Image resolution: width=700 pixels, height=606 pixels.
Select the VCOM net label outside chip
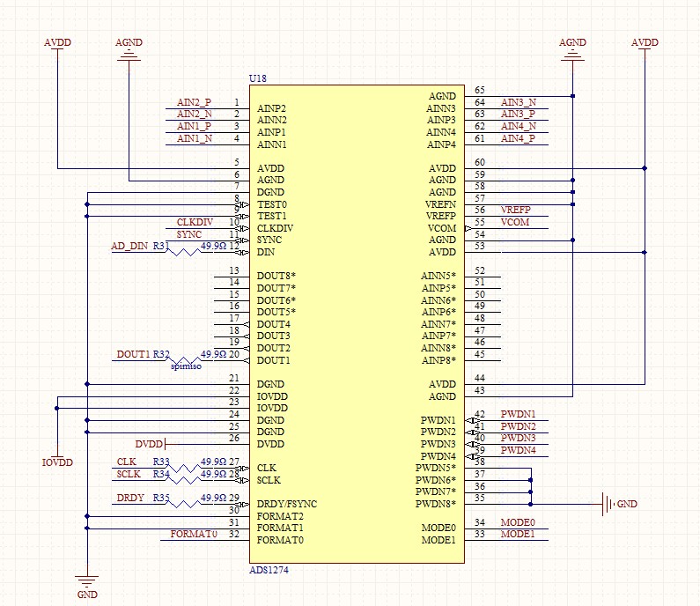click(515, 222)
